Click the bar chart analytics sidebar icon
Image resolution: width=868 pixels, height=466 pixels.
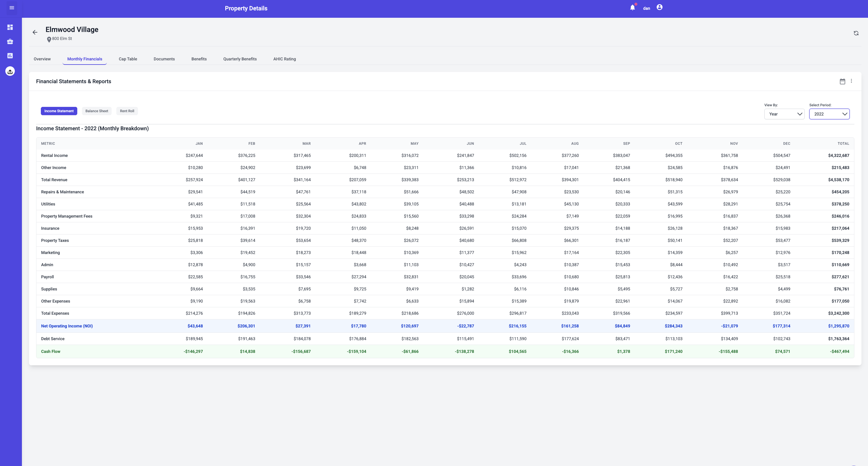[x=10, y=56]
